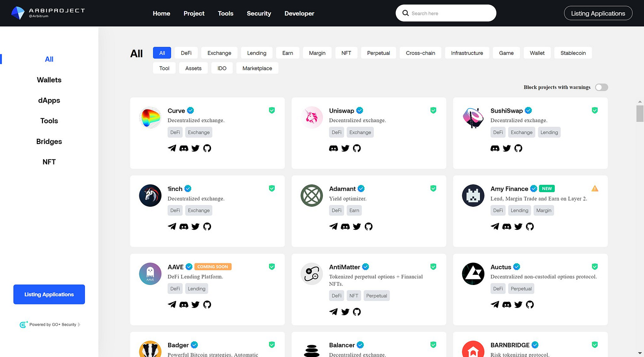The image size is (644, 357).
Task: Open Curve's Twitter link
Action: point(195,148)
